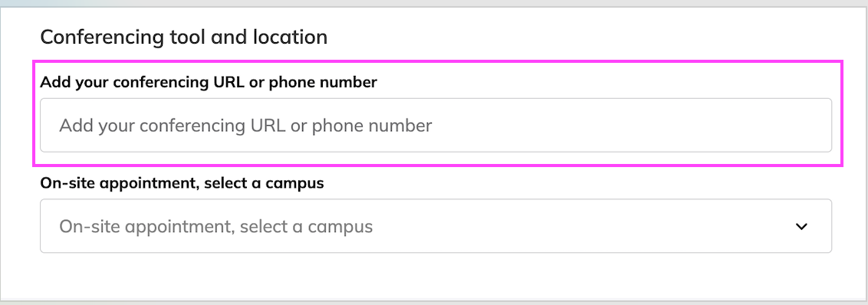Viewport: 868px width, 305px height.
Task: Click placeholder text inside the conferencing URL box
Action: (x=246, y=126)
